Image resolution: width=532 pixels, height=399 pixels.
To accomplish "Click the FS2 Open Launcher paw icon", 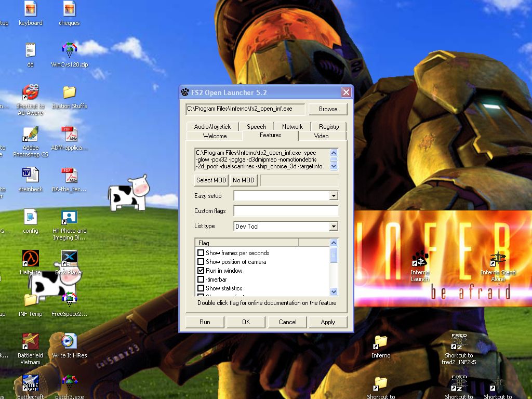I will tap(184, 92).
